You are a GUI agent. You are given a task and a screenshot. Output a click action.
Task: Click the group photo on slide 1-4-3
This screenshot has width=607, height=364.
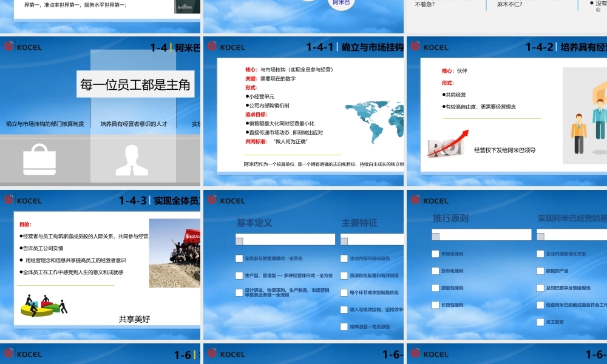(x=175, y=253)
